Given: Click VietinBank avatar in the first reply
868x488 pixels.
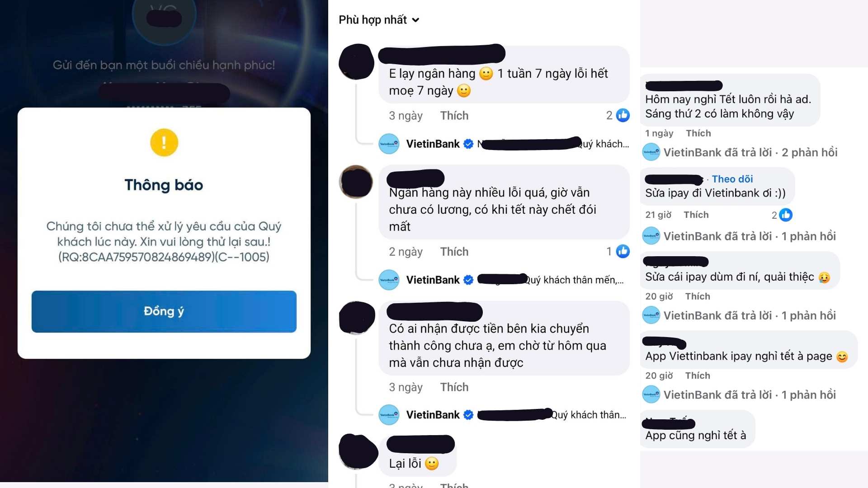Looking at the screenshot, I should pos(389,144).
